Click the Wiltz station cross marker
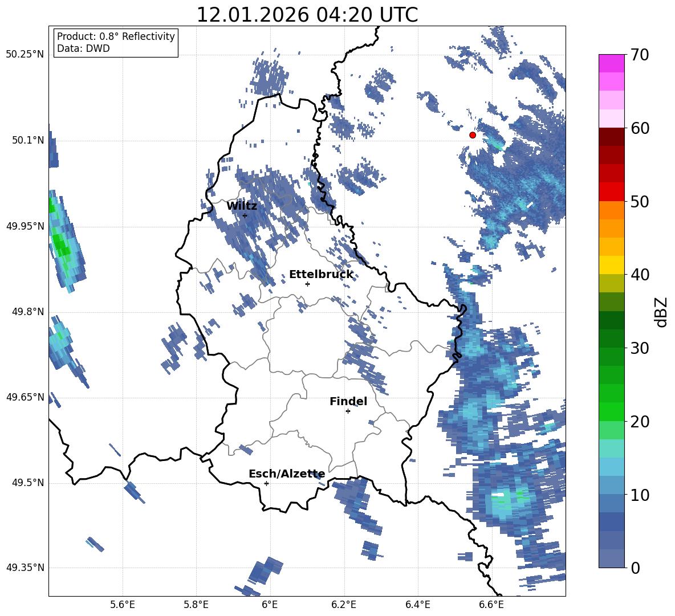Image resolution: width=675 pixels, height=616 pixels. click(245, 215)
